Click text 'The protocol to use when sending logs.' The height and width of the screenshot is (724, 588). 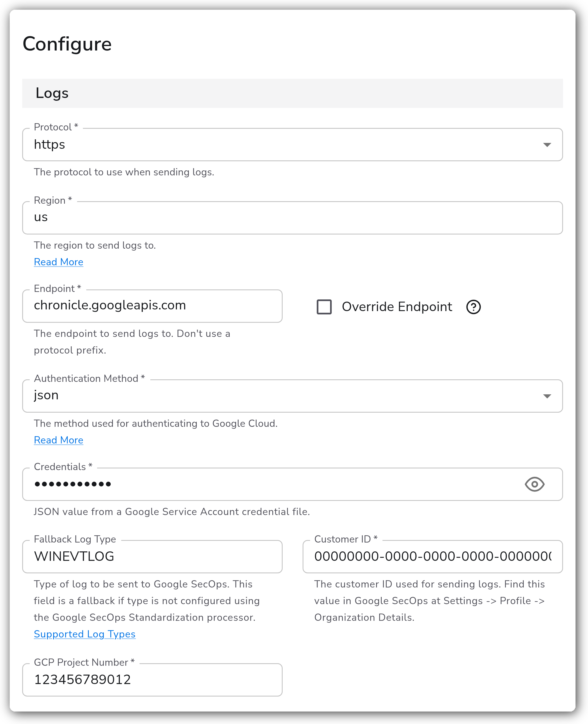click(x=124, y=172)
